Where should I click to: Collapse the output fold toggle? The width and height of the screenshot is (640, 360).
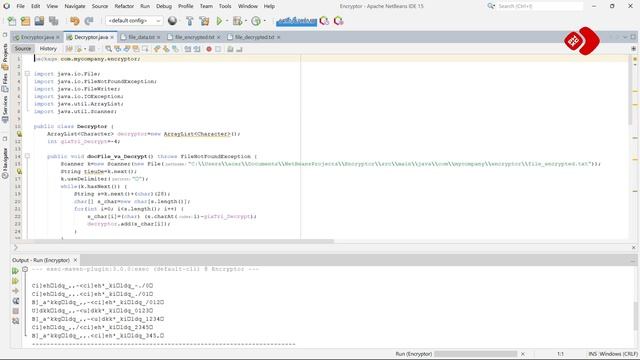coord(25,269)
